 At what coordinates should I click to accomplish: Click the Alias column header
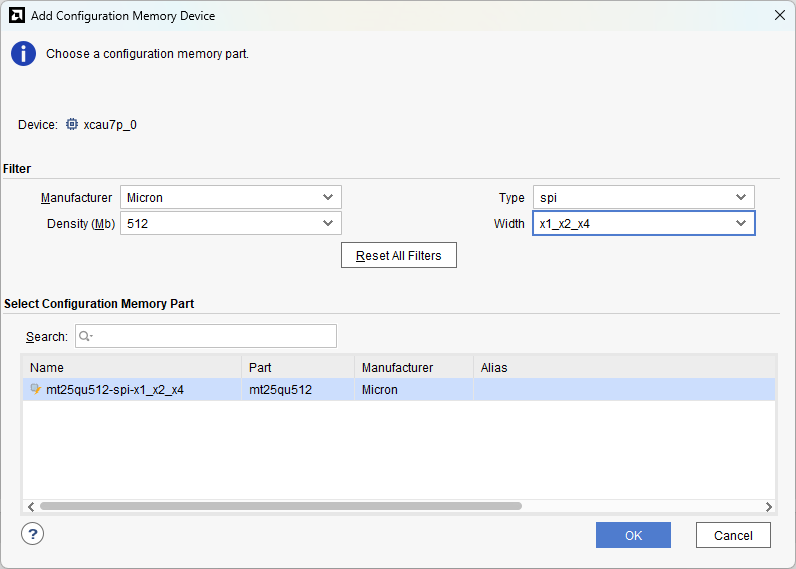(623, 367)
